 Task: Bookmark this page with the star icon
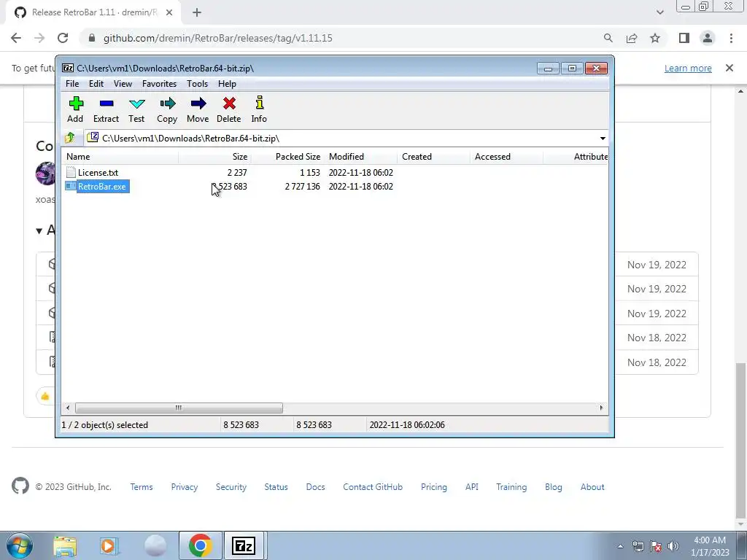point(655,38)
